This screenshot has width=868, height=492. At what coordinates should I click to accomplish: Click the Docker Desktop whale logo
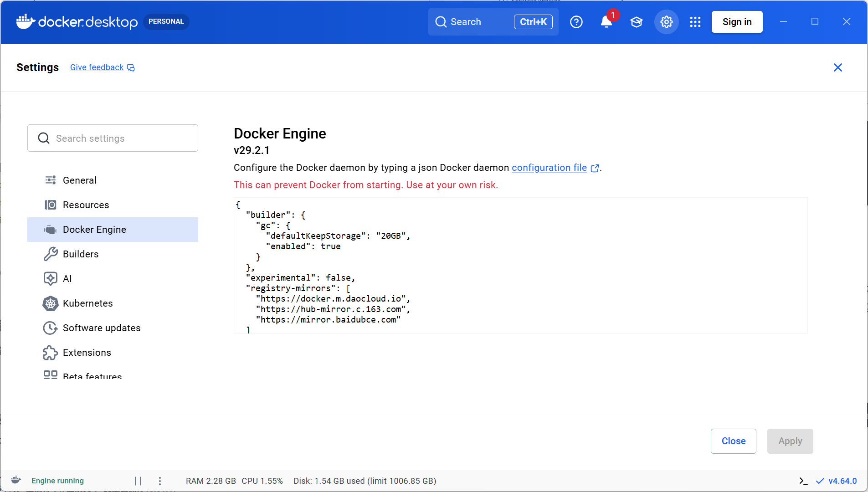click(26, 21)
